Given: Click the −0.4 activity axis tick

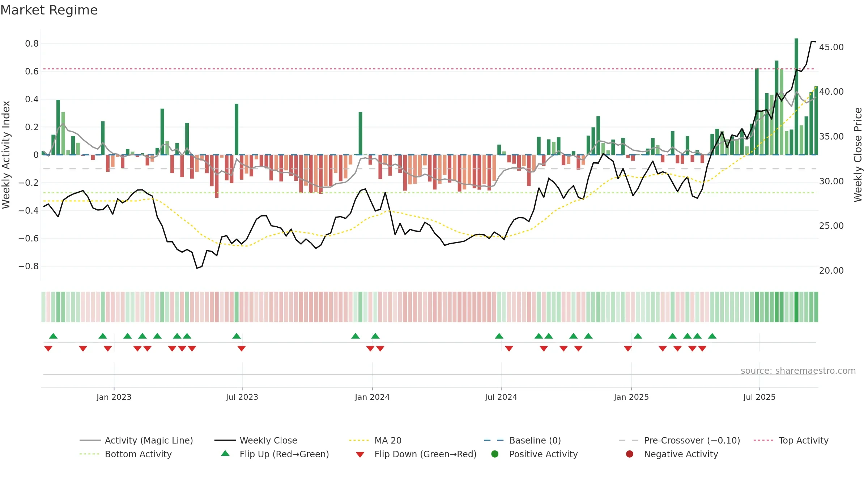Looking at the screenshot, I should pyautogui.click(x=29, y=210).
